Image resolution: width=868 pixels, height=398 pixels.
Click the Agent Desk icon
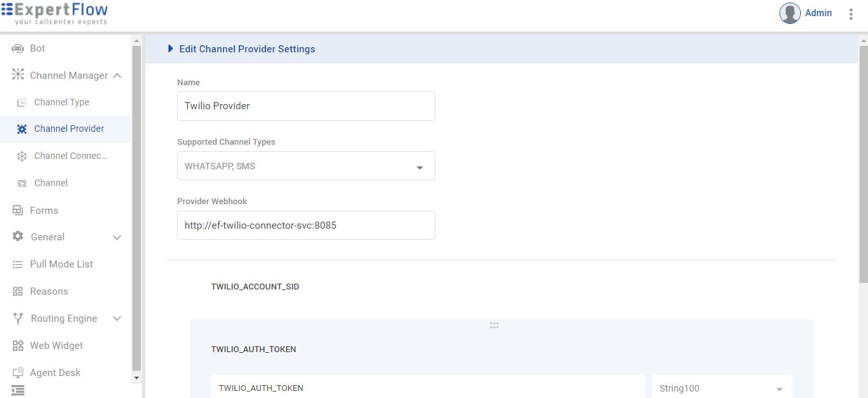click(18, 373)
